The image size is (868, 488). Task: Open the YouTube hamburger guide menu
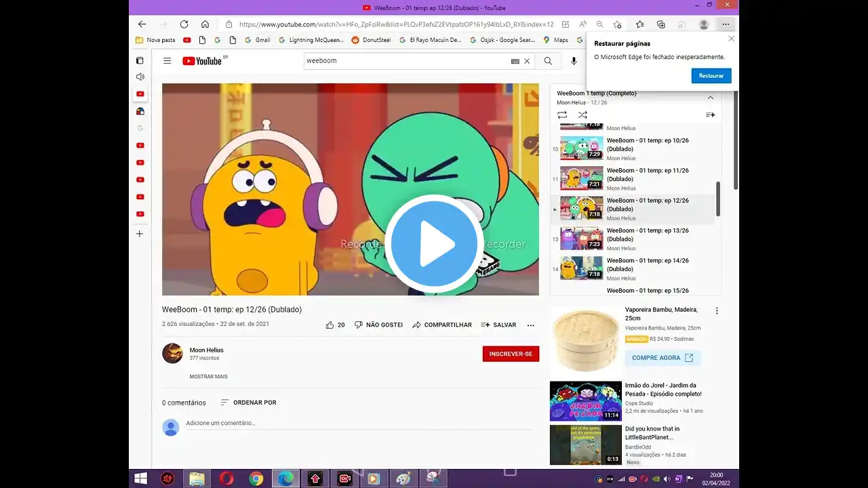pyautogui.click(x=167, y=61)
